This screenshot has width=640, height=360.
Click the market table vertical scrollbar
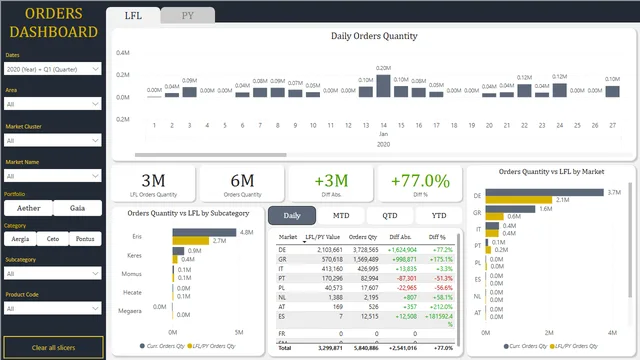[x=458, y=290]
